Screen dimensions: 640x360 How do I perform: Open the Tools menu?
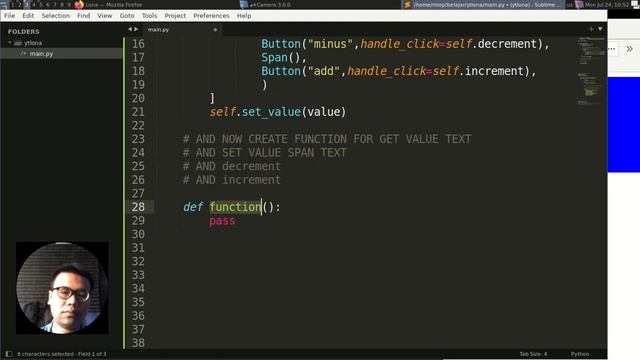149,16
